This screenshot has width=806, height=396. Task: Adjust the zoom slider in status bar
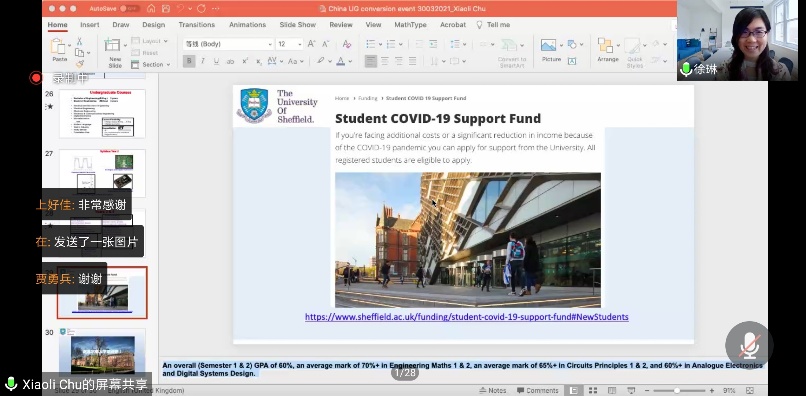click(677, 391)
